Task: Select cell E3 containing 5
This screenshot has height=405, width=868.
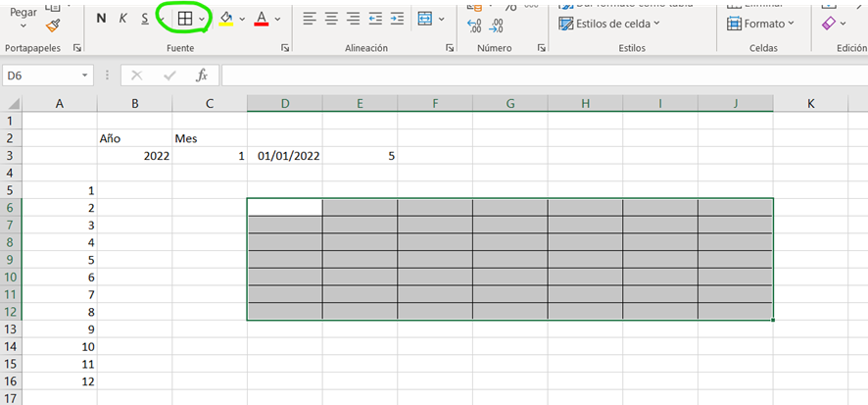Action: point(360,156)
